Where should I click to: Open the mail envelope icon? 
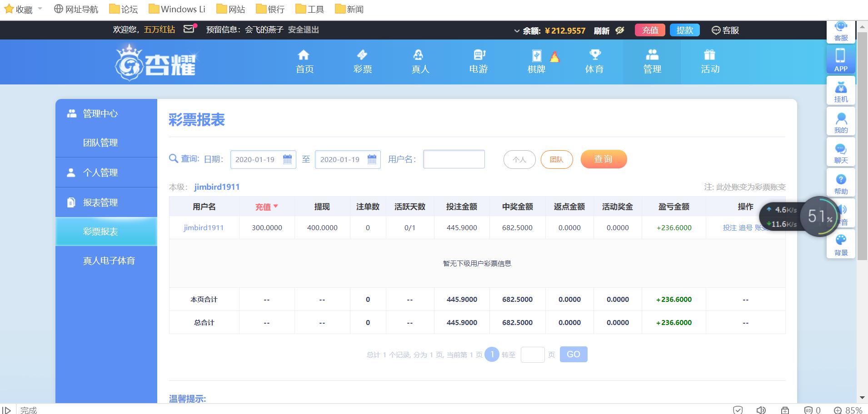pyautogui.click(x=189, y=29)
